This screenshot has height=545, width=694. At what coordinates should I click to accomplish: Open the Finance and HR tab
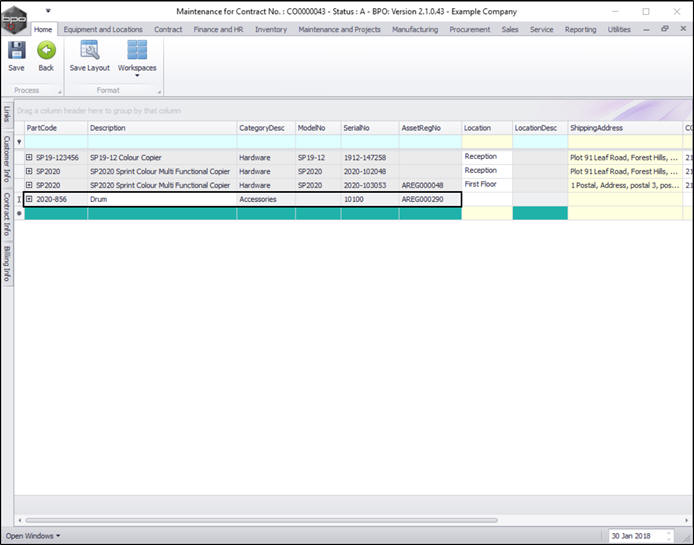click(x=218, y=29)
